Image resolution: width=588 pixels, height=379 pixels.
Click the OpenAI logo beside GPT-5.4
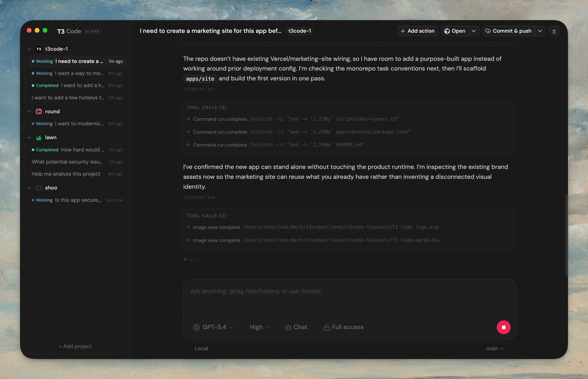pos(196,327)
